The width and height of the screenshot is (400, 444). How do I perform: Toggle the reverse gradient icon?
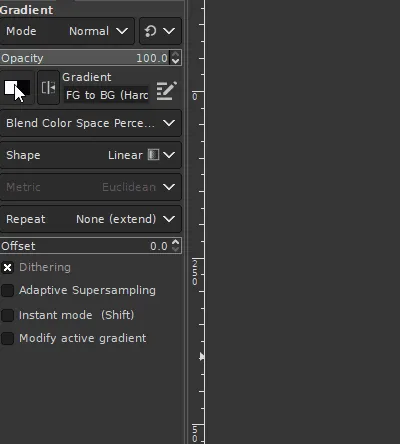pyautogui.click(x=48, y=88)
